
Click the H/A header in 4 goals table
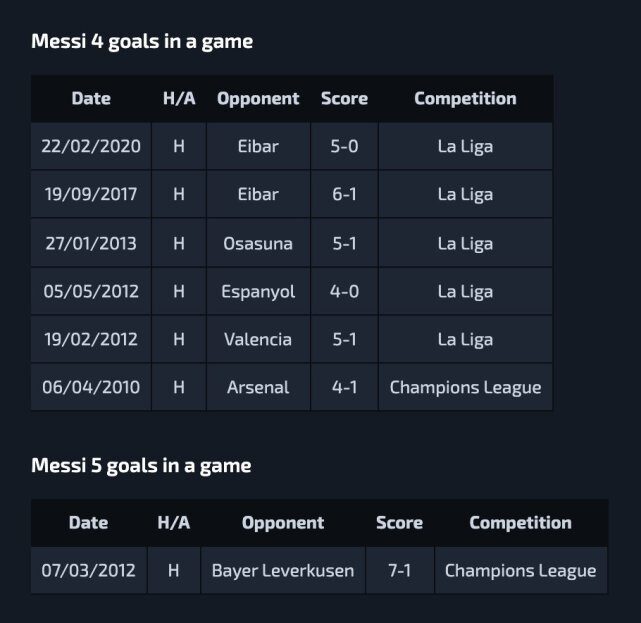(179, 99)
